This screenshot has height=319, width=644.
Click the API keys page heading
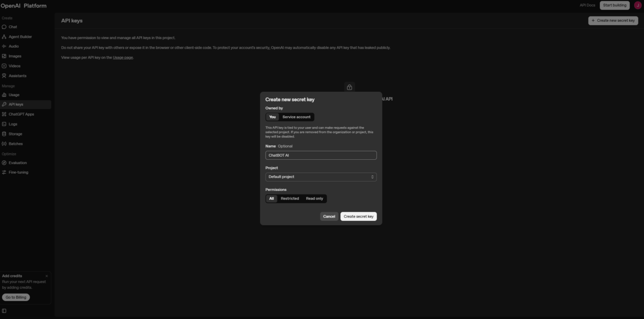click(x=72, y=21)
